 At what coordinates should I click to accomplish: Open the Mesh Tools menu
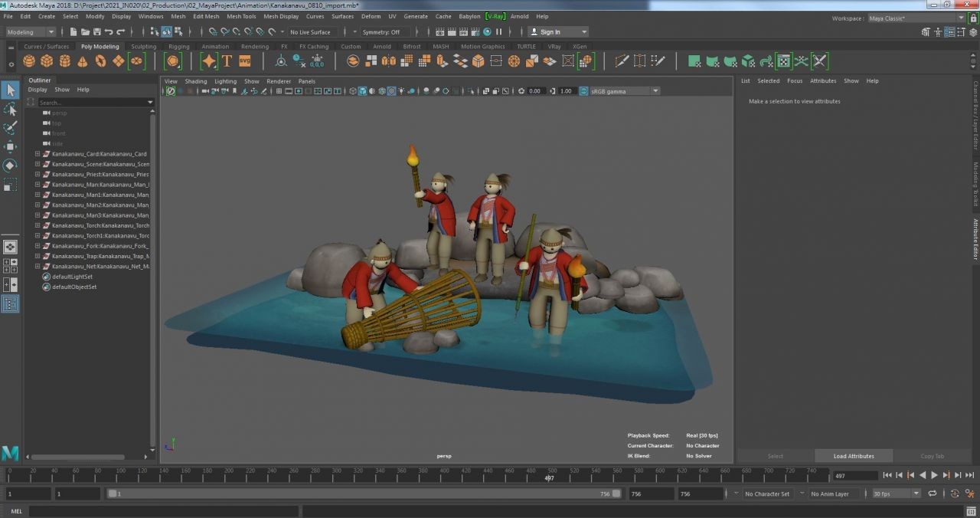(241, 16)
